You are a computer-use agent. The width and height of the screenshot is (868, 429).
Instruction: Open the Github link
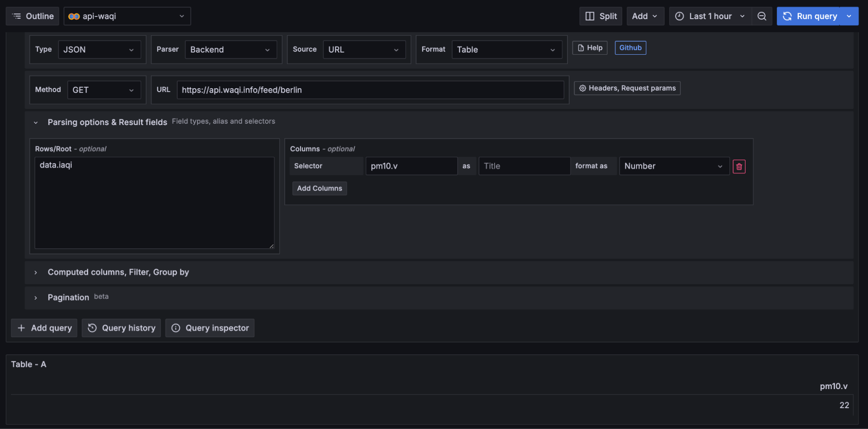[630, 48]
